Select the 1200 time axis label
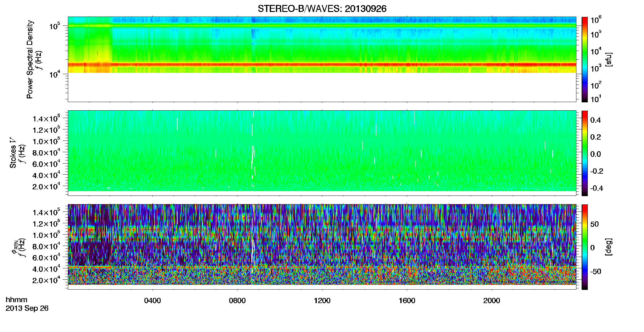644x332 pixels. [x=322, y=301]
